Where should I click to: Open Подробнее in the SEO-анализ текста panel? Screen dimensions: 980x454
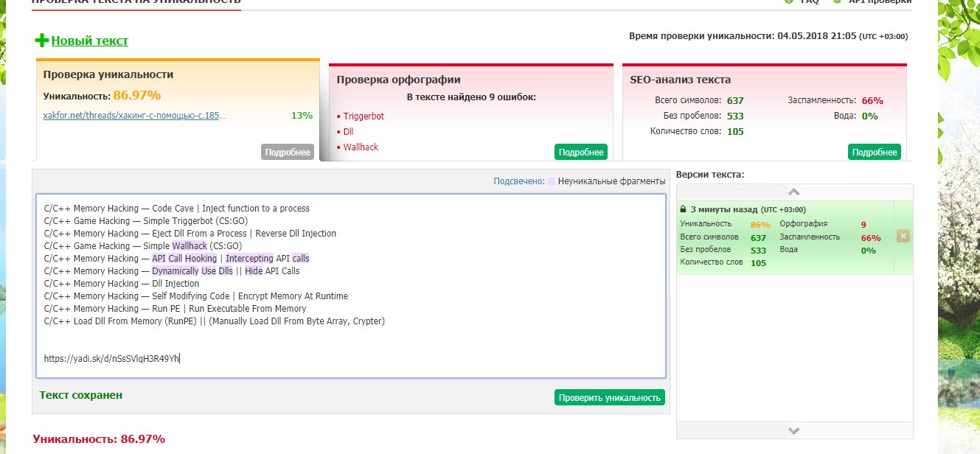click(874, 152)
